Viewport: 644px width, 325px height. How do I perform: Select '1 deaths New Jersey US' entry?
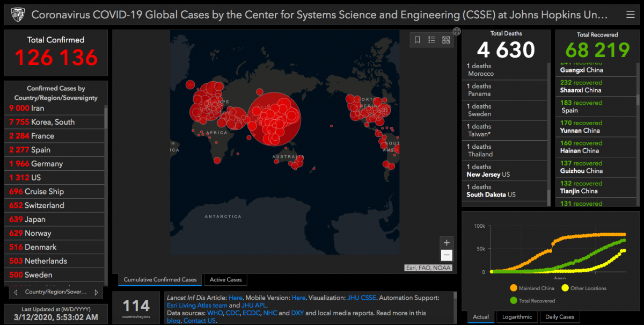point(504,171)
